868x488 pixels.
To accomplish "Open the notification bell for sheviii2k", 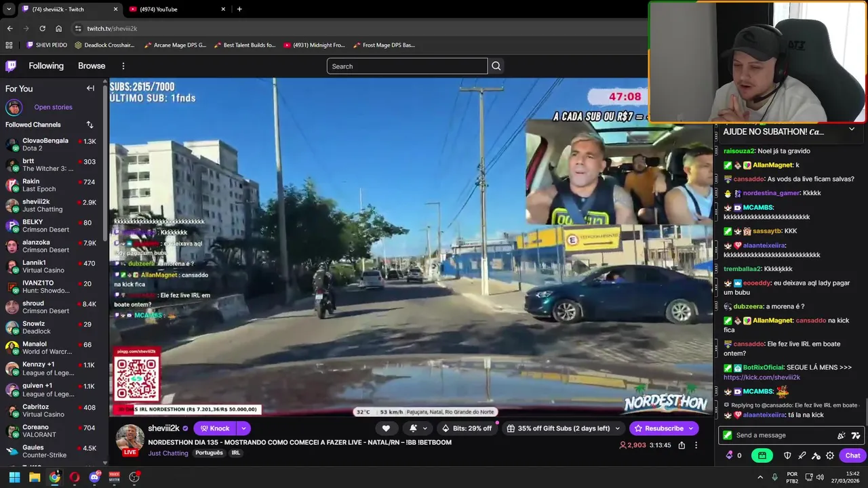I will point(413,428).
